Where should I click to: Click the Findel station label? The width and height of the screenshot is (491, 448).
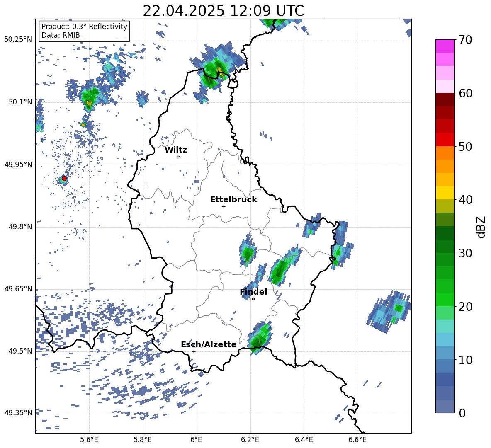click(x=253, y=292)
